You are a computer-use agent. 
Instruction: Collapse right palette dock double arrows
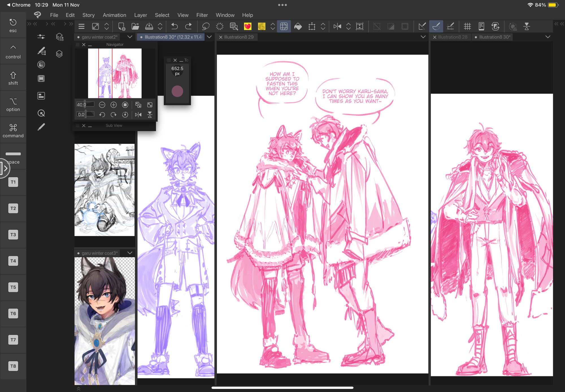click(559, 24)
